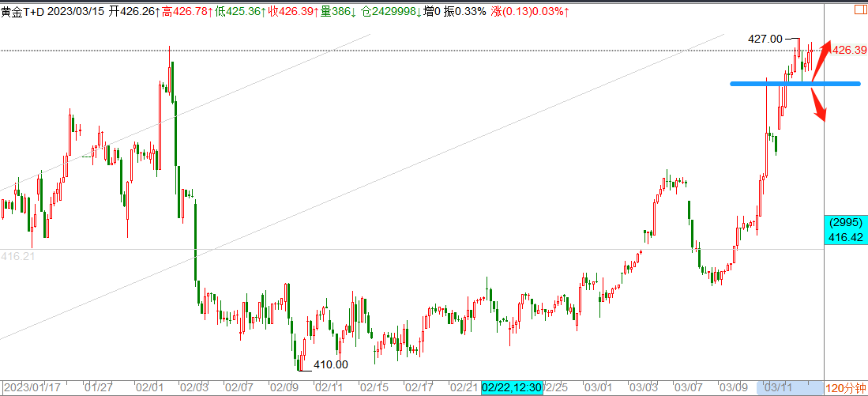Click the 02/21 date label
The height and width of the screenshot is (396, 868).
tap(464, 387)
